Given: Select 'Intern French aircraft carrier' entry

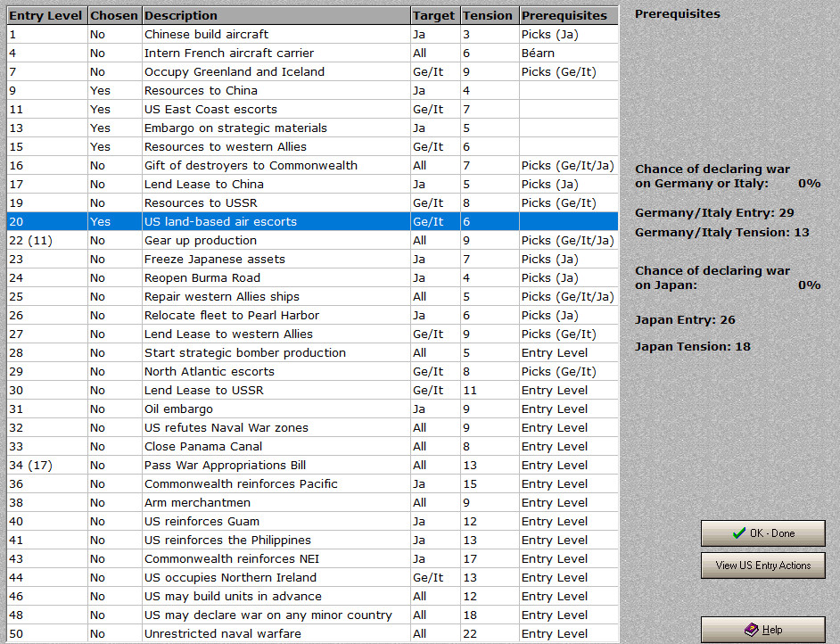Looking at the screenshot, I should 312,53.
